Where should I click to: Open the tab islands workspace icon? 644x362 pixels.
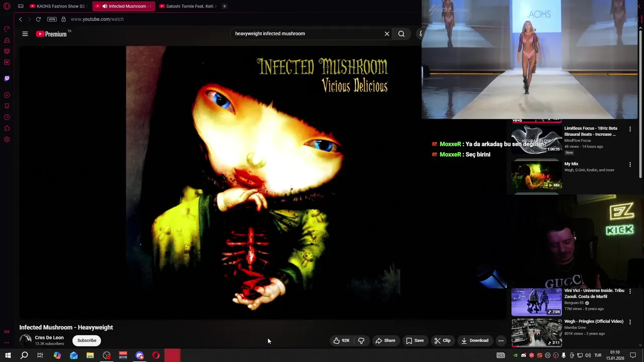21,6
